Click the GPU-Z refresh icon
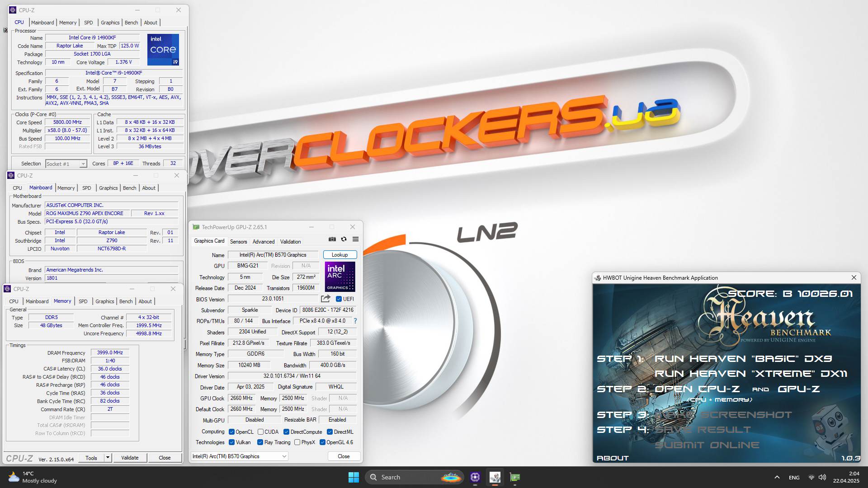868x488 pixels. point(344,239)
